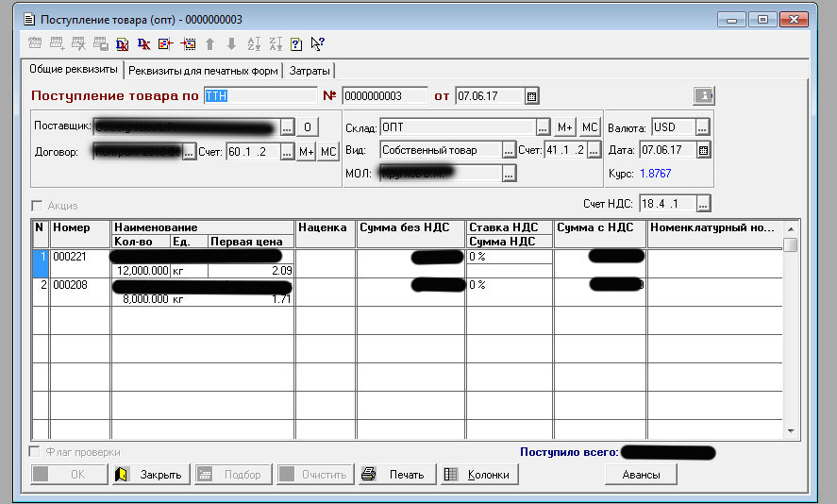The image size is (837, 504).
Task: Open the Счет НДС selection button
Action: 703,204
